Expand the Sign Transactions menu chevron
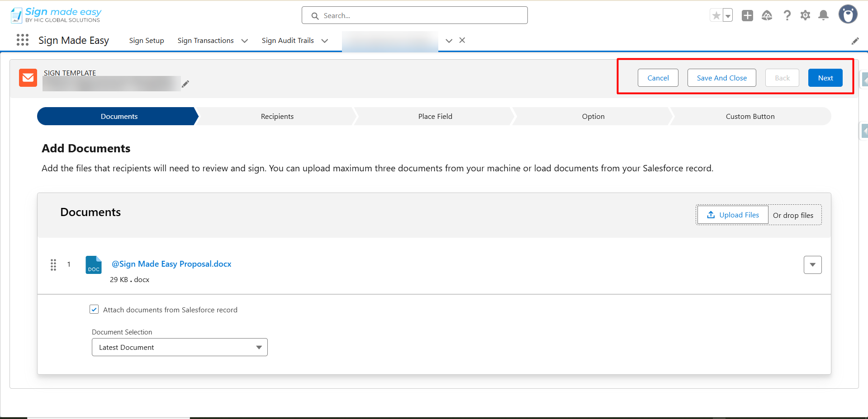This screenshot has width=868, height=419. pyautogui.click(x=245, y=41)
